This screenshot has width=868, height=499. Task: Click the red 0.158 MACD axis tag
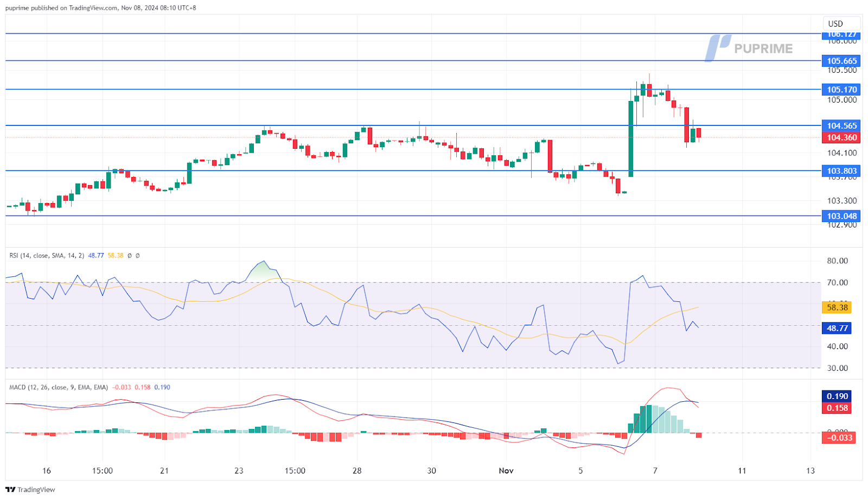pos(837,408)
